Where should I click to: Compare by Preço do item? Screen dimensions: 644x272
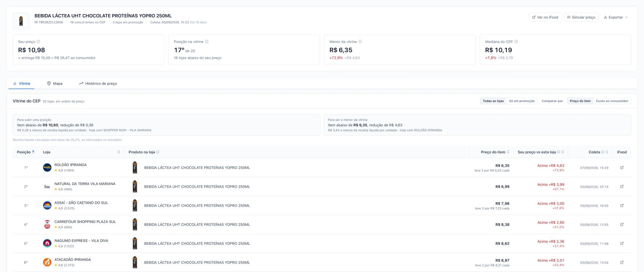pos(580,101)
